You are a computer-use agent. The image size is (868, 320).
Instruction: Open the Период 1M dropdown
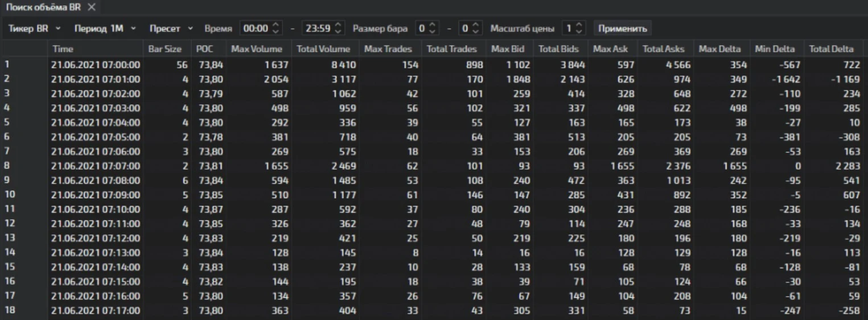point(105,28)
